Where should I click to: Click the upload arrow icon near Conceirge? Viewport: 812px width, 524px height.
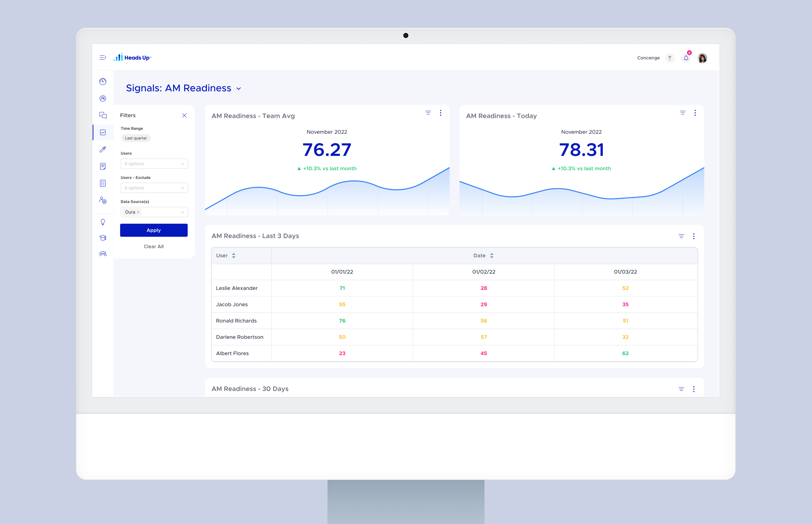(670, 58)
